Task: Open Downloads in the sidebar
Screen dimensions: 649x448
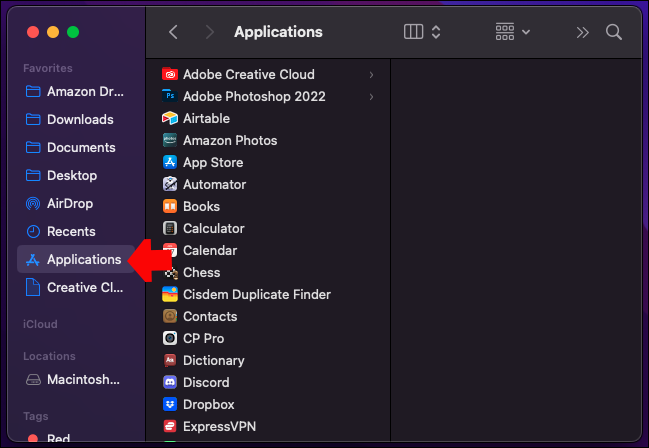Action: click(x=80, y=119)
